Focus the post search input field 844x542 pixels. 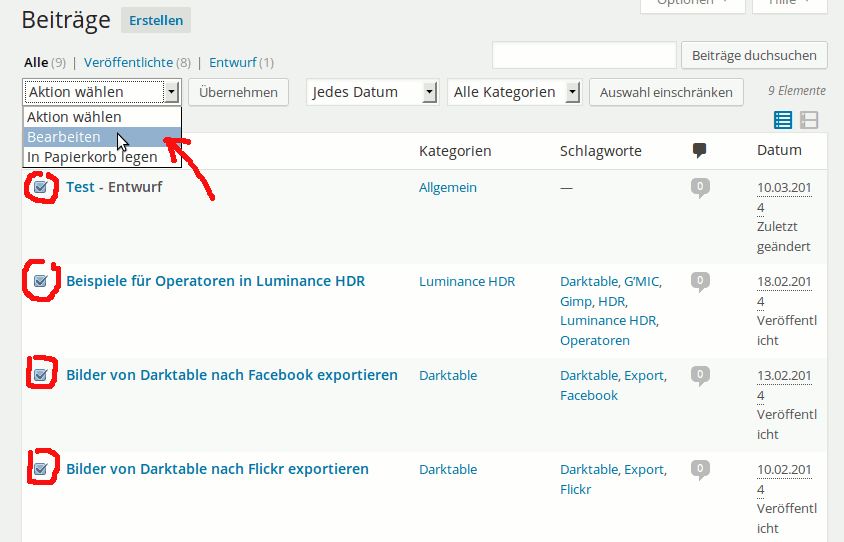584,55
